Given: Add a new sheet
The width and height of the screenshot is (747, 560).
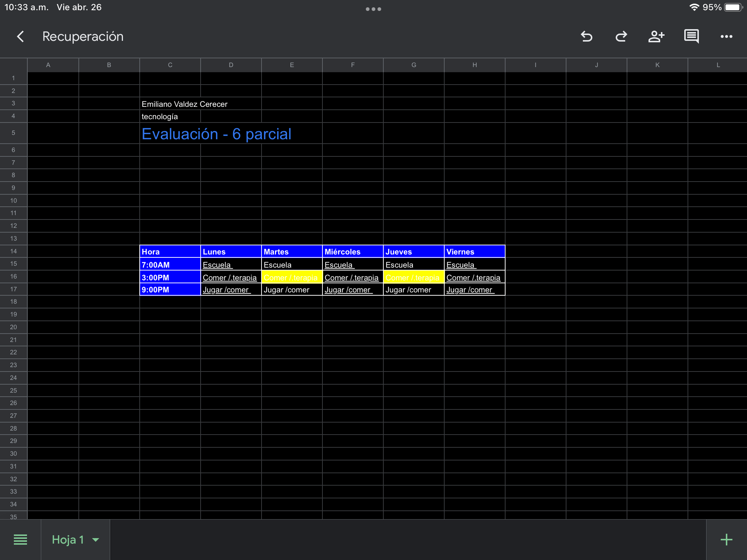Looking at the screenshot, I should [726, 540].
